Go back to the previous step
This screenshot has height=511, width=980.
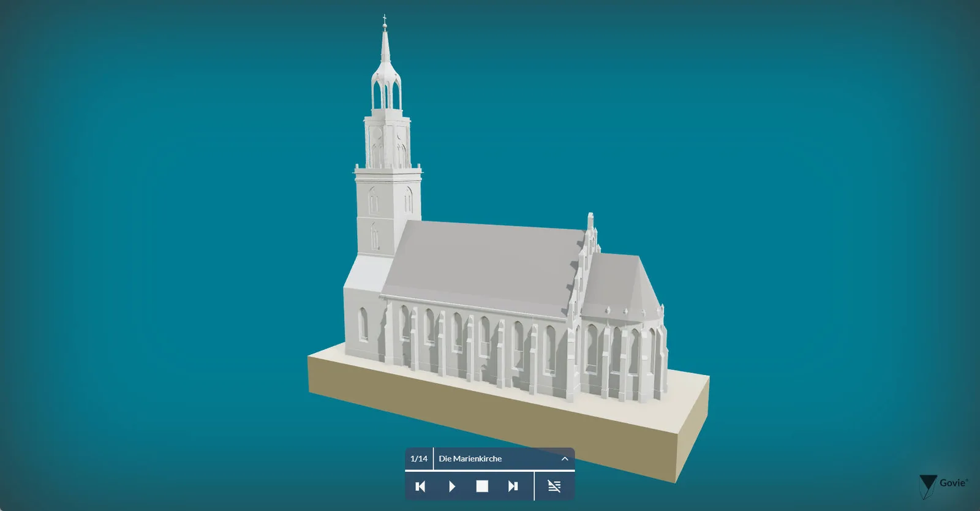420,486
